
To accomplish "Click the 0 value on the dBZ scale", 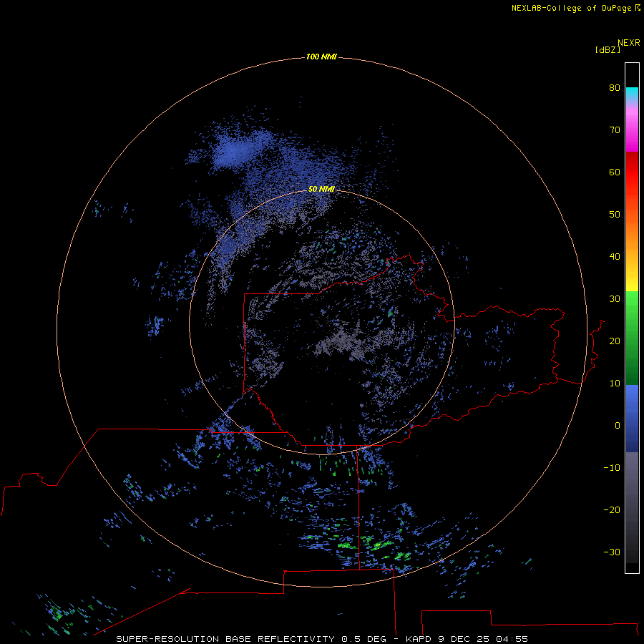I will [x=618, y=426].
